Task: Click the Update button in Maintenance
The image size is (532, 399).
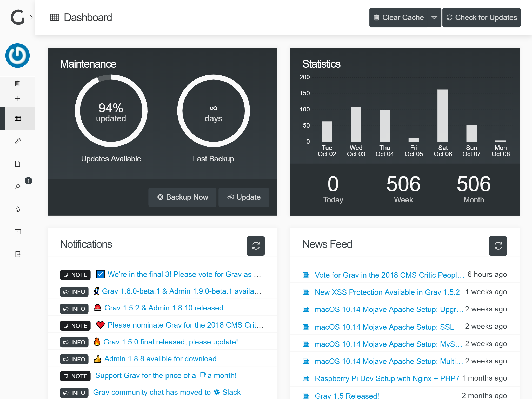Action: [x=244, y=197]
